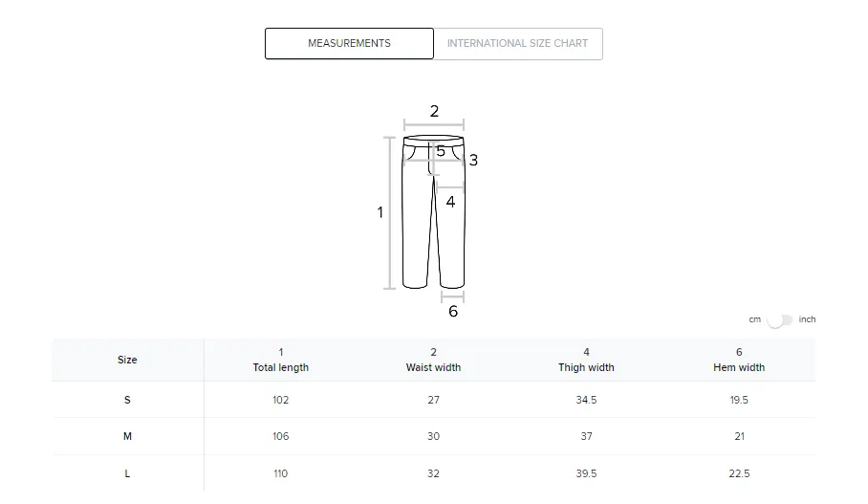Click the Size column header
This screenshot has height=504, width=868.
point(127,360)
